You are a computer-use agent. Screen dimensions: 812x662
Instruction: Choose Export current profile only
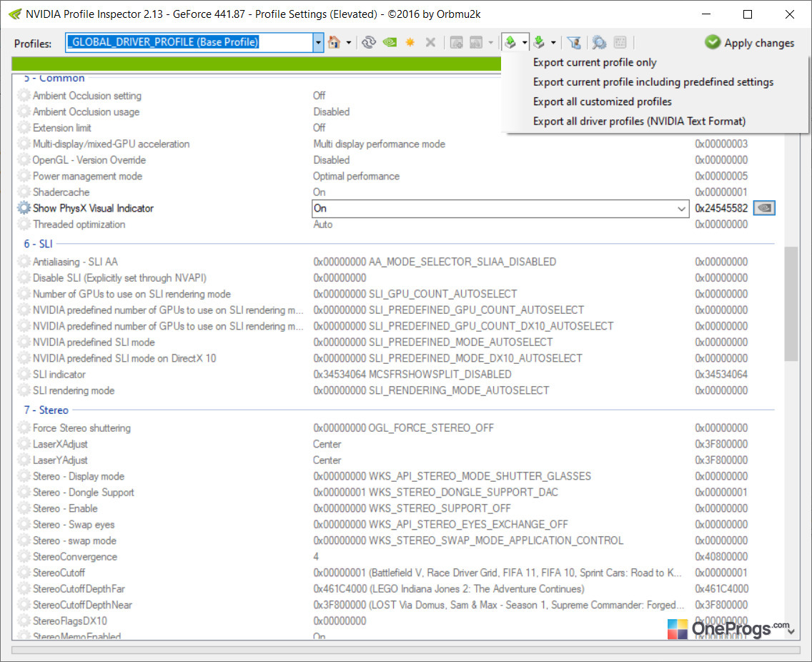pos(595,62)
